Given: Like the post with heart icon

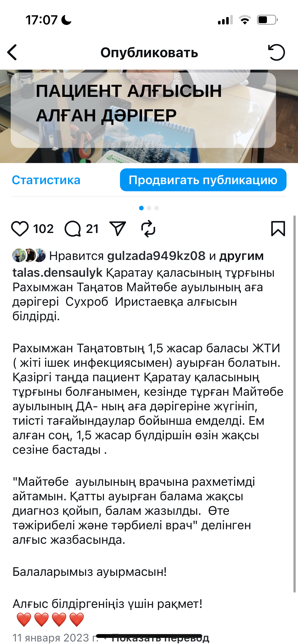Looking at the screenshot, I should coord(20,229).
